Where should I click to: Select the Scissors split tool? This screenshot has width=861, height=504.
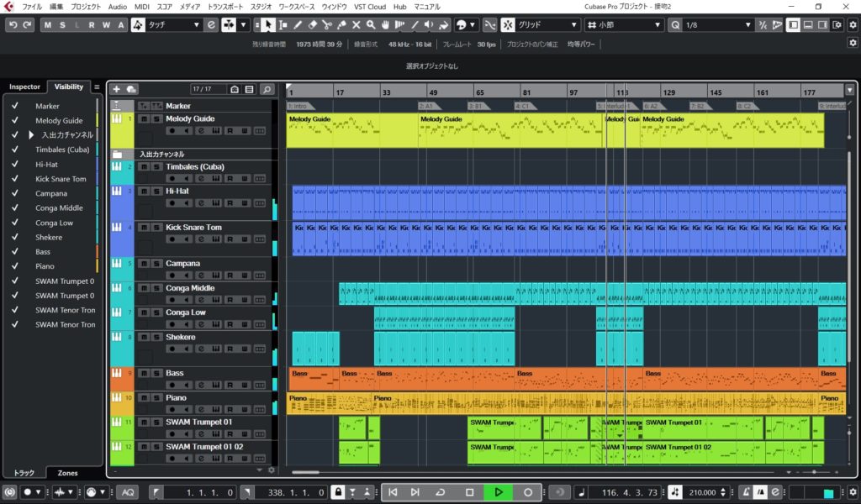pyautogui.click(x=327, y=25)
